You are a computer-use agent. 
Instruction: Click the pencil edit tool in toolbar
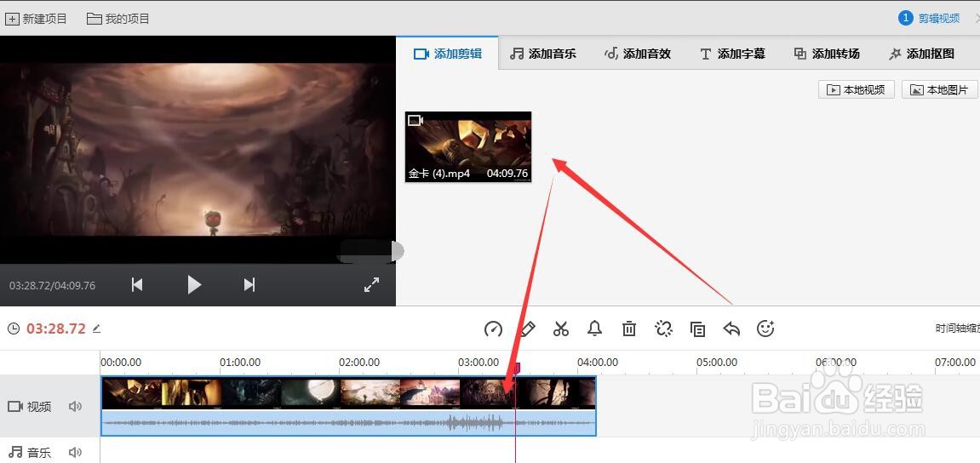coord(528,329)
